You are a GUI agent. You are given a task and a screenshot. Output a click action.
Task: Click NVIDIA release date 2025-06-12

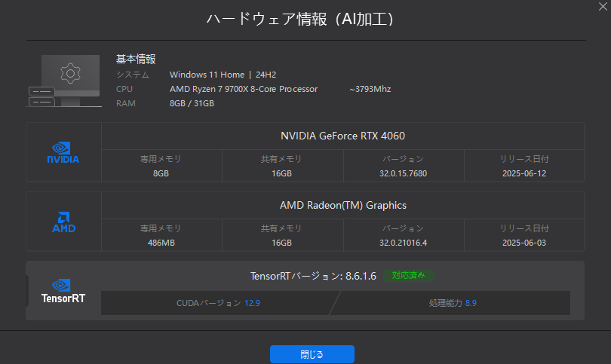coord(524,173)
